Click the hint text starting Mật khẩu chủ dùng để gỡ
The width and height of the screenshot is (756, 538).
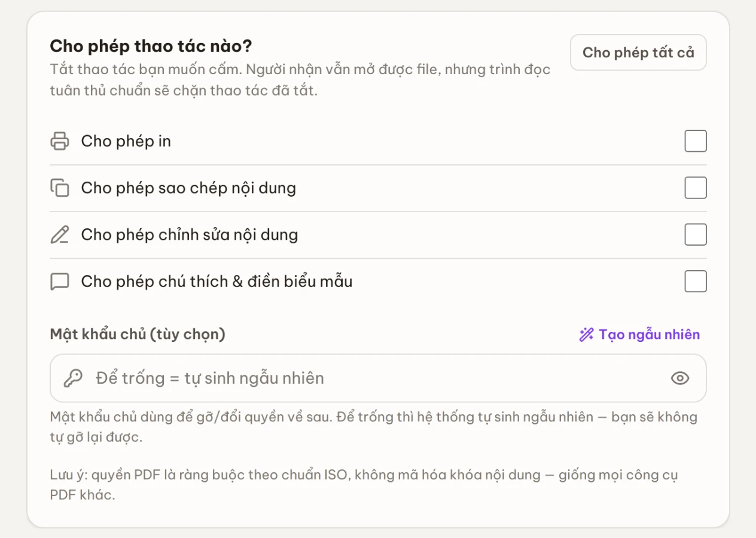pyautogui.click(x=374, y=427)
